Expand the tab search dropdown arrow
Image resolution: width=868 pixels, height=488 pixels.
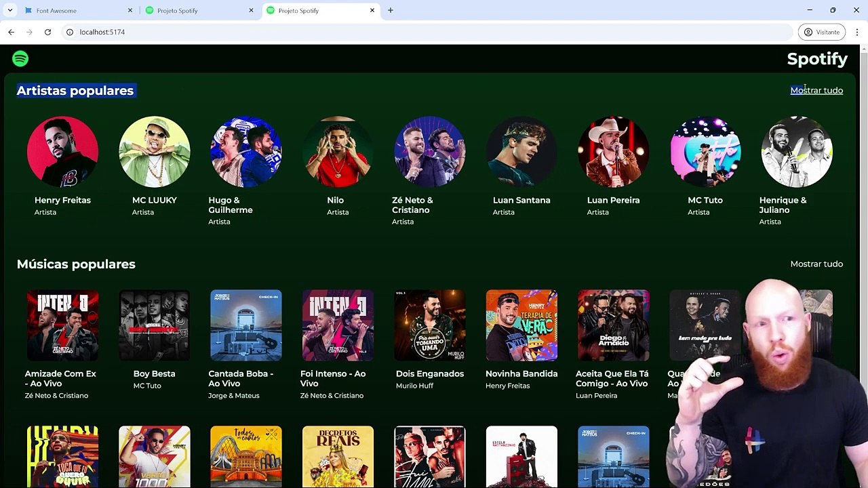tap(9, 10)
